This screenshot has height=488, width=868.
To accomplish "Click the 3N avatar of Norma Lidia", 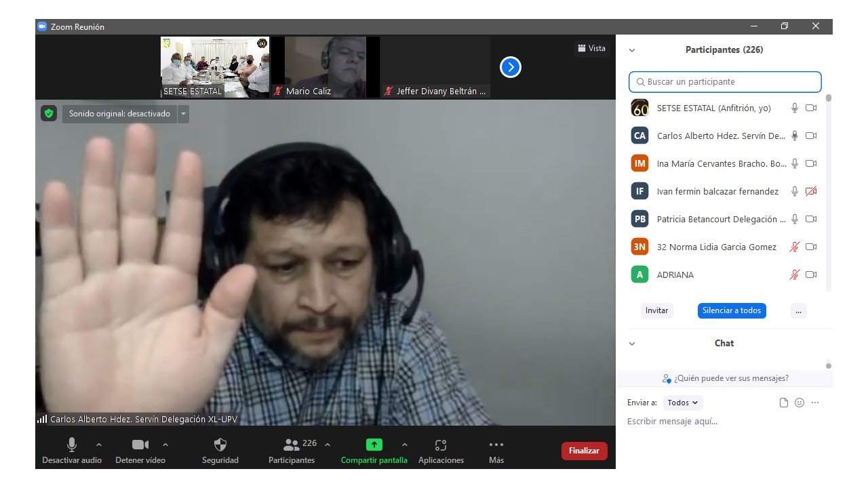I will (x=639, y=247).
